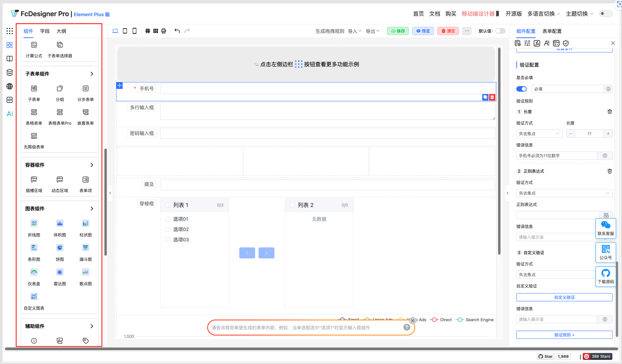622x364 pixels.
Task: Switch to the 字段 tab
Action: pyautogui.click(x=45, y=31)
